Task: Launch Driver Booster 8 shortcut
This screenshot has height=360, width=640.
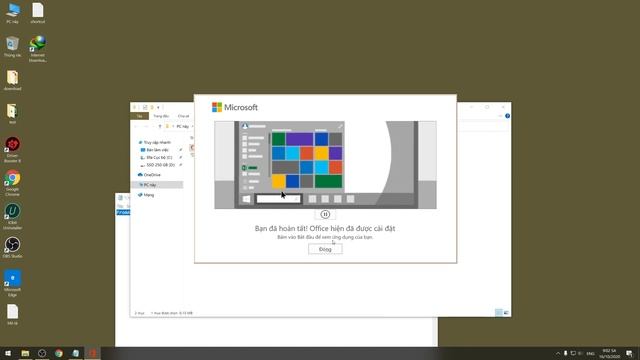Action: (x=13, y=150)
